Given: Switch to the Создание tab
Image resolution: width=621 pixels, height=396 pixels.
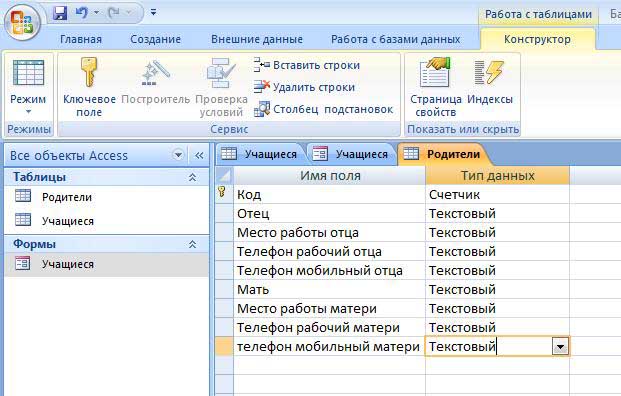Looking at the screenshot, I should [x=156, y=39].
